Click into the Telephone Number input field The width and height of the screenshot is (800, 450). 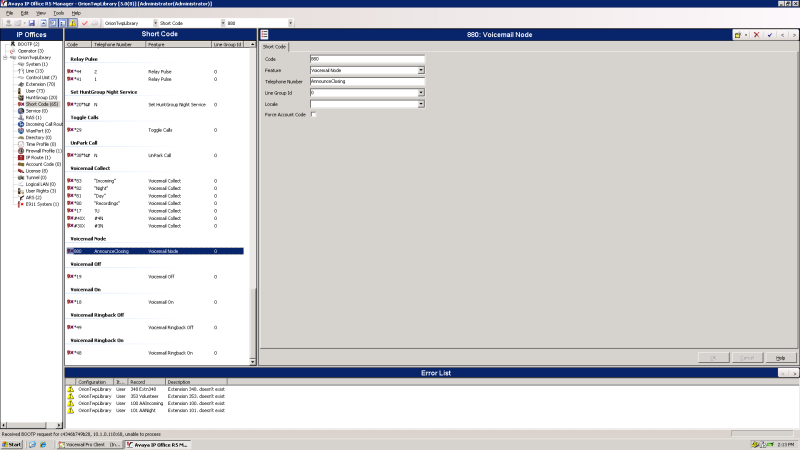pos(367,82)
